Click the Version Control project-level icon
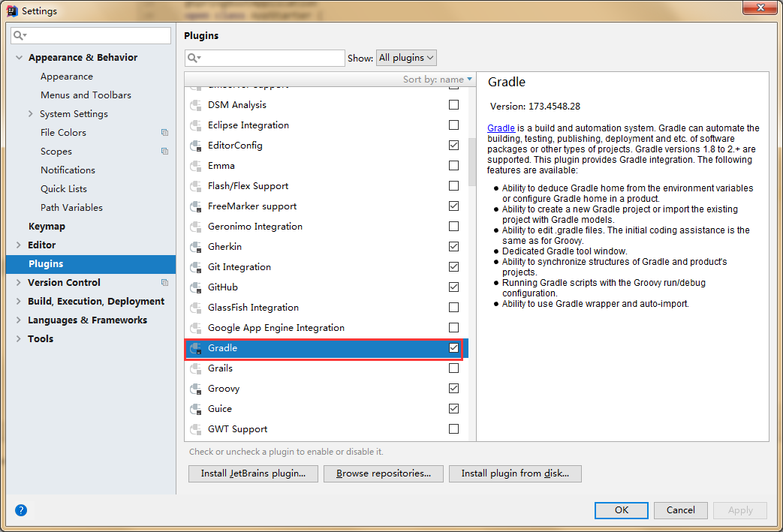The width and height of the screenshot is (783, 532). click(165, 282)
